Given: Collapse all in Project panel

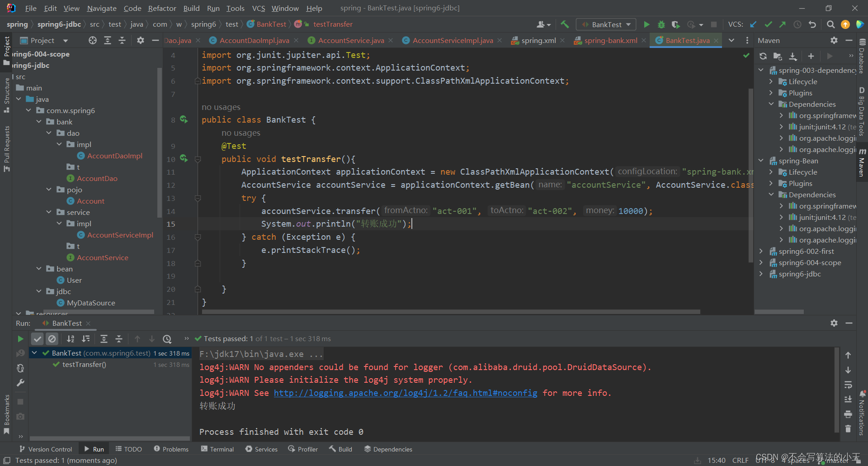Looking at the screenshot, I should click(122, 40).
